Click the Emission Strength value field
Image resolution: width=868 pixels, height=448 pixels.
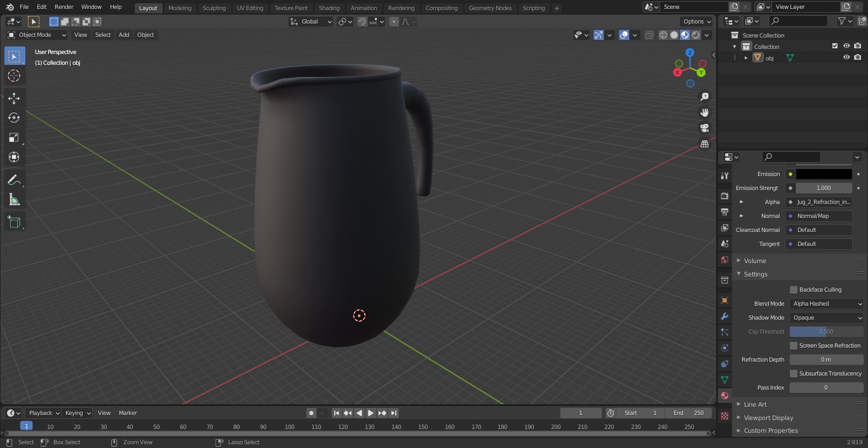pyautogui.click(x=824, y=188)
